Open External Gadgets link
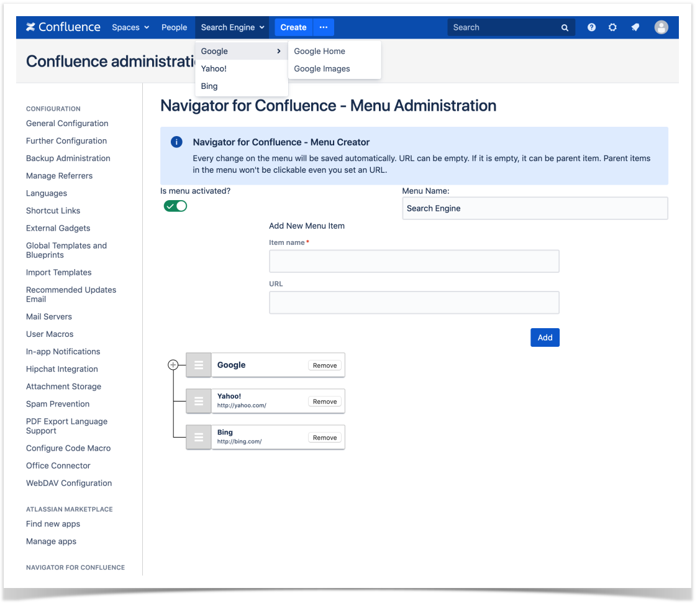The width and height of the screenshot is (700, 606). [58, 227]
